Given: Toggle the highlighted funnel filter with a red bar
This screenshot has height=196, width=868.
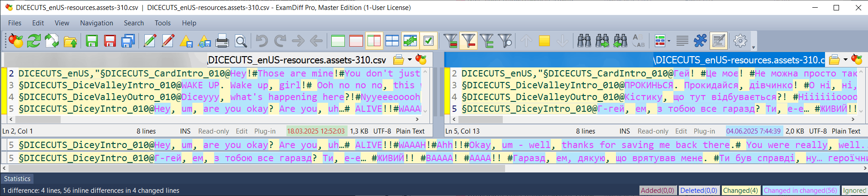Looking at the screenshot, I should pos(468,41).
